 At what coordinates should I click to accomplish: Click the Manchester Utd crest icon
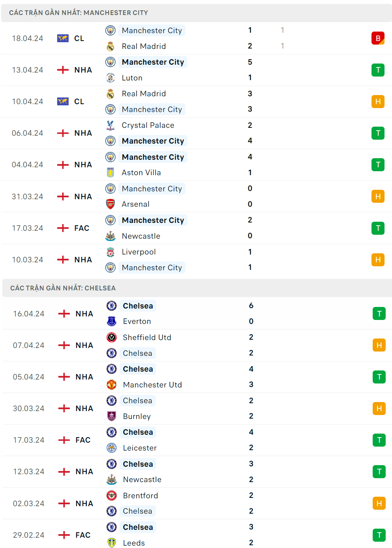[x=112, y=385]
